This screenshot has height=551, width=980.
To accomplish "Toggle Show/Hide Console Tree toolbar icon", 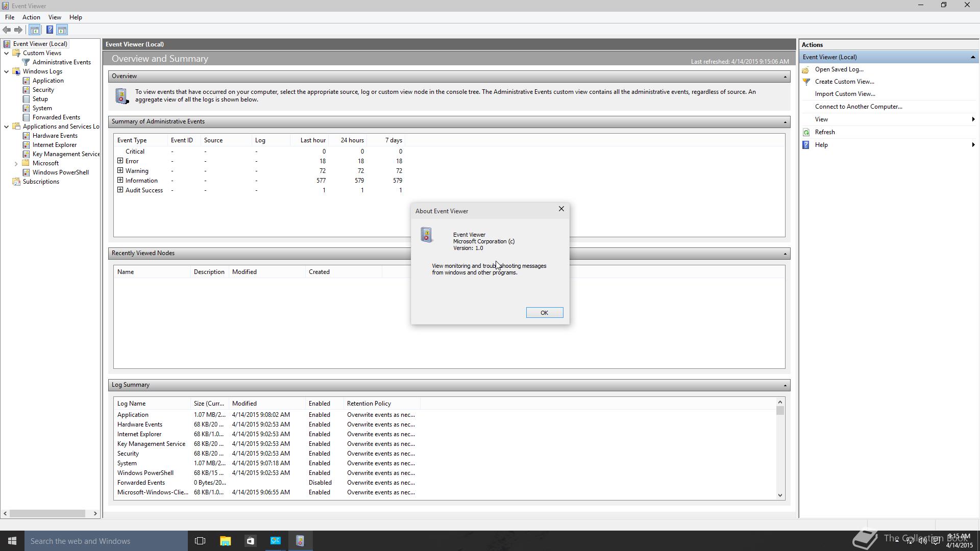I will [x=35, y=30].
